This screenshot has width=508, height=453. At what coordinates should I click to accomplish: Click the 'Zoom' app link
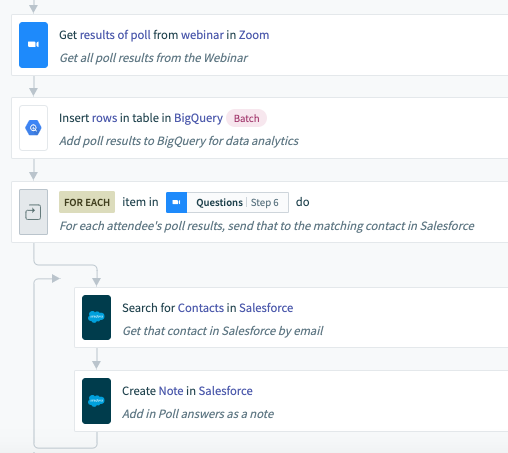click(x=254, y=35)
